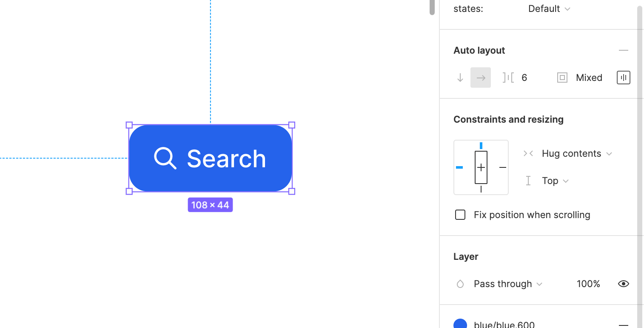Image resolution: width=644 pixels, height=328 pixels.
Task: Click the bottom-left selection handle
Action: pos(129,191)
